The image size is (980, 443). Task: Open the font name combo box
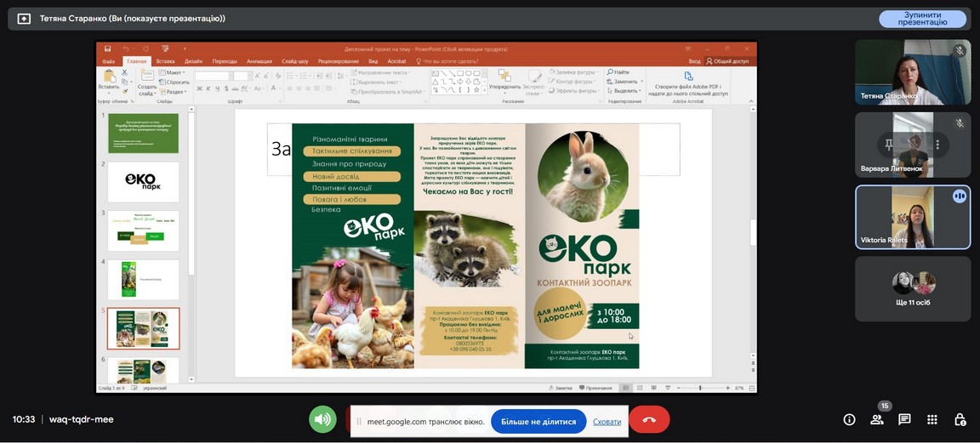pyautogui.click(x=214, y=76)
